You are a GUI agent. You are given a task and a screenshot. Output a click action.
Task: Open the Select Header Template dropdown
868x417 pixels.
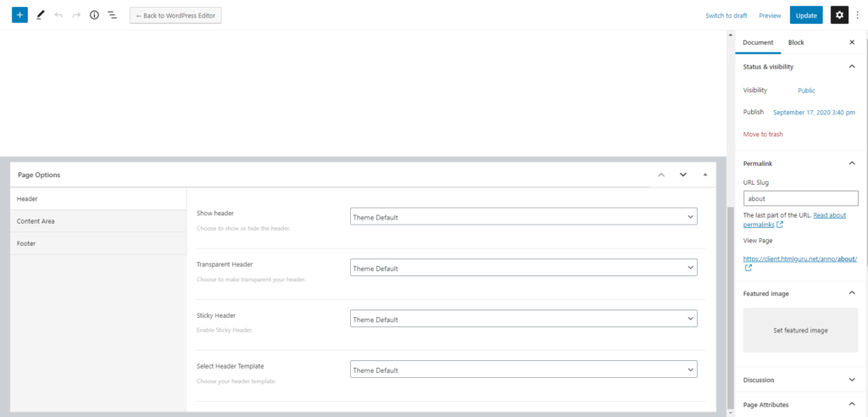point(524,370)
